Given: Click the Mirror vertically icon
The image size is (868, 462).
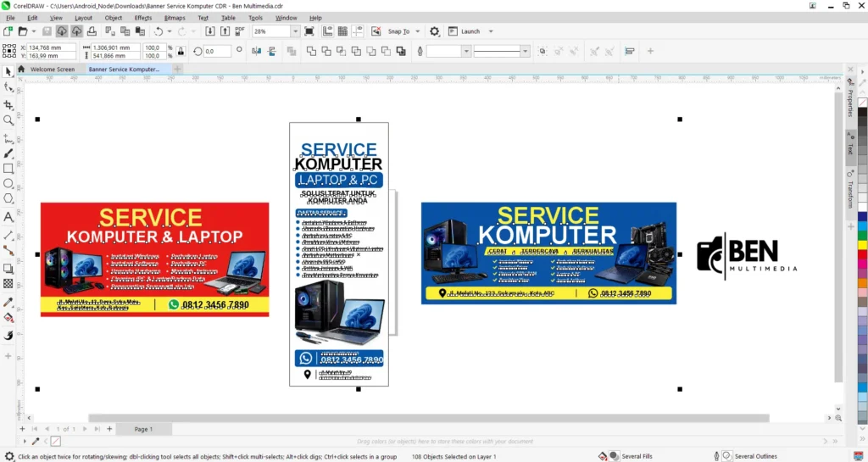Looking at the screenshot, I should point(272,51).
